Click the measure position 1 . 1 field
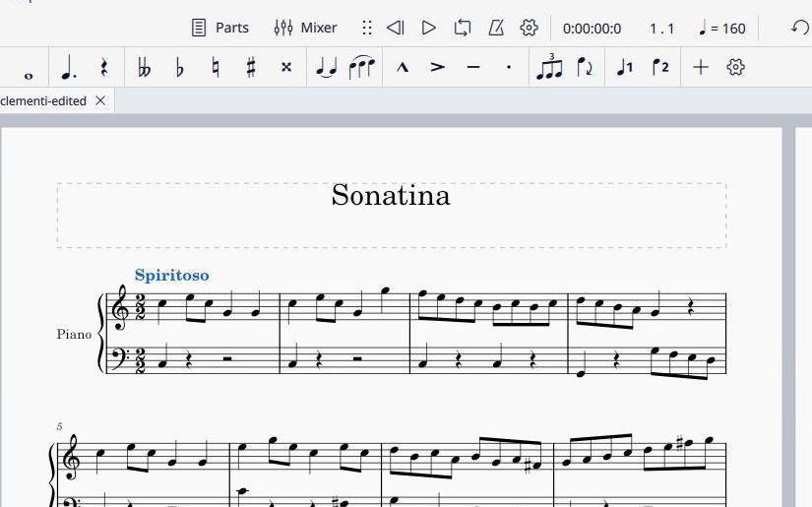Image resolution: width=812 pixels, height=507 pixels. click(662, 29)
